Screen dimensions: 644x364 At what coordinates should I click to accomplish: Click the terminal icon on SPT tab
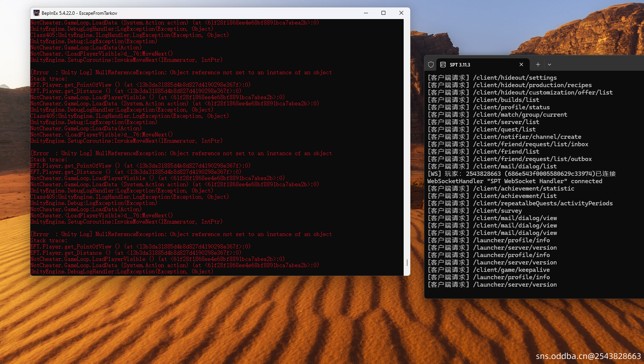[x=443, y=65]
